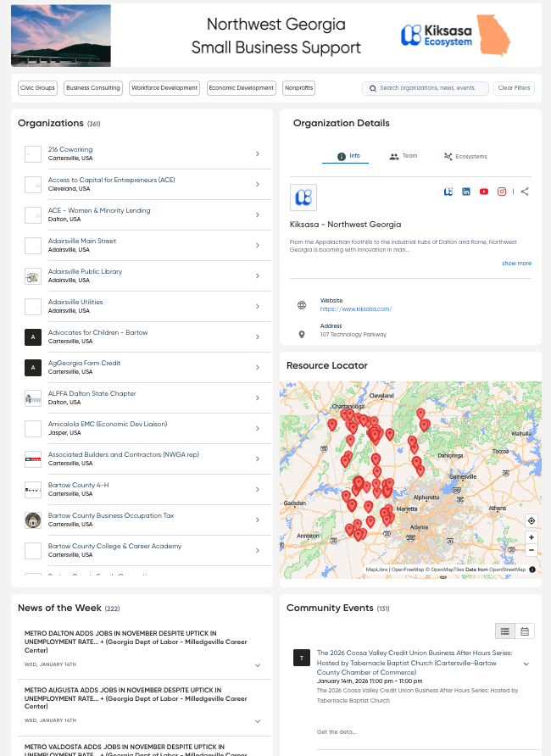Click the globe icon beside Website
The image size is (551, 756).
pyautogui.click(x=302, y=305)
